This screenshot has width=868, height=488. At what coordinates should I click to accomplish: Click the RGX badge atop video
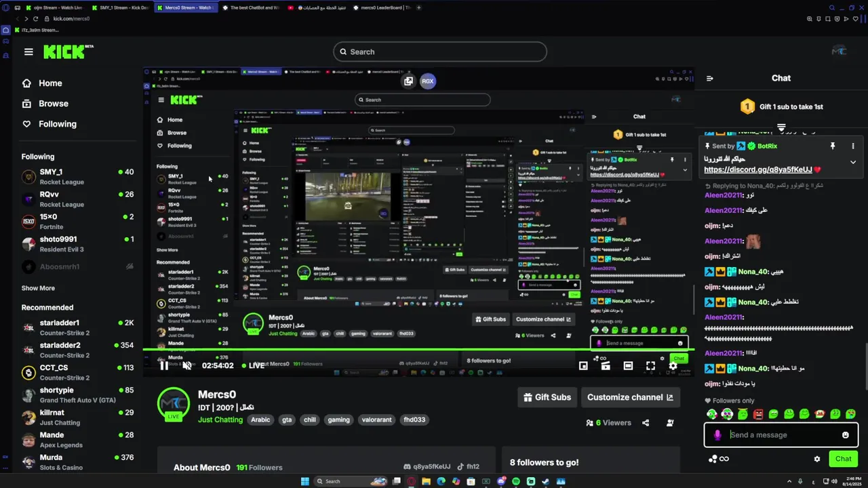tap(427, 81)
